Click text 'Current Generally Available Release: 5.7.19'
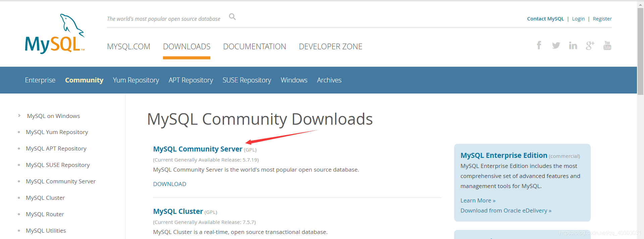644x239 pixels. coord(206,160)
